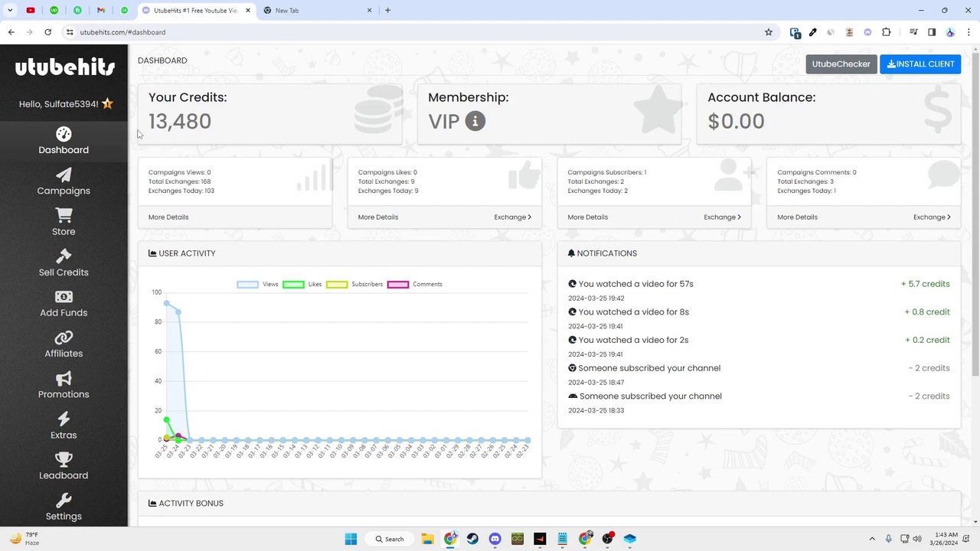Switch to the pinned Gmail tab
Screen dimensions: 980x551
click(101, 11)
